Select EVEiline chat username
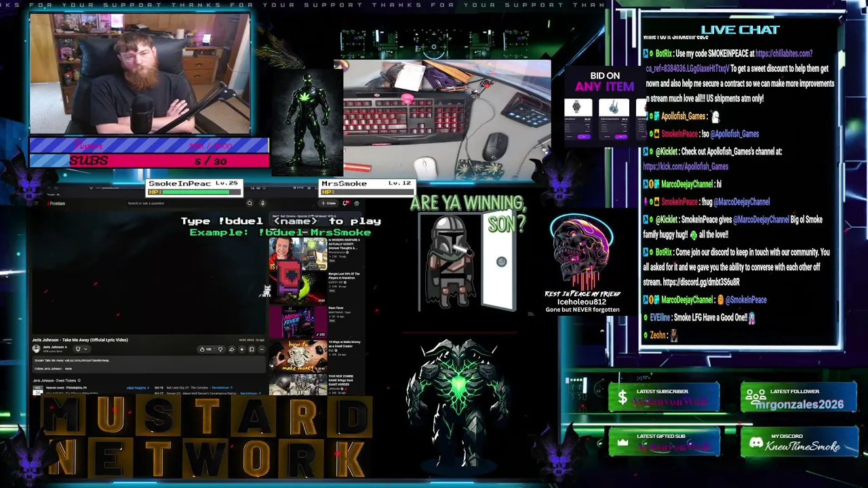The width and height of the screenshot is (868, 488). coord(660,317)
